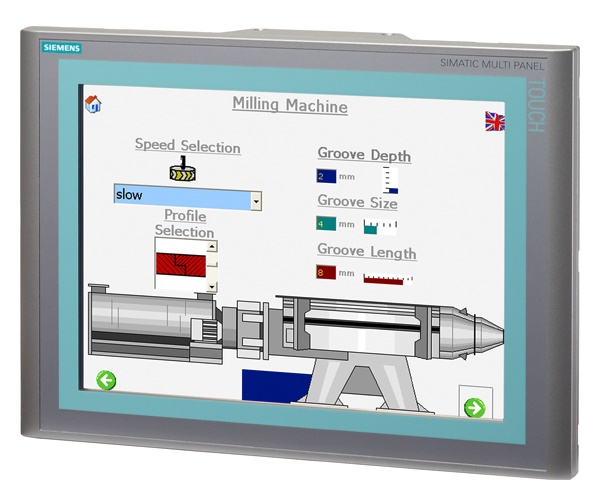This screenshot has width=600, height=500.
Task: Click the speed dropdown arrow button
Action: tap(256, 201)
